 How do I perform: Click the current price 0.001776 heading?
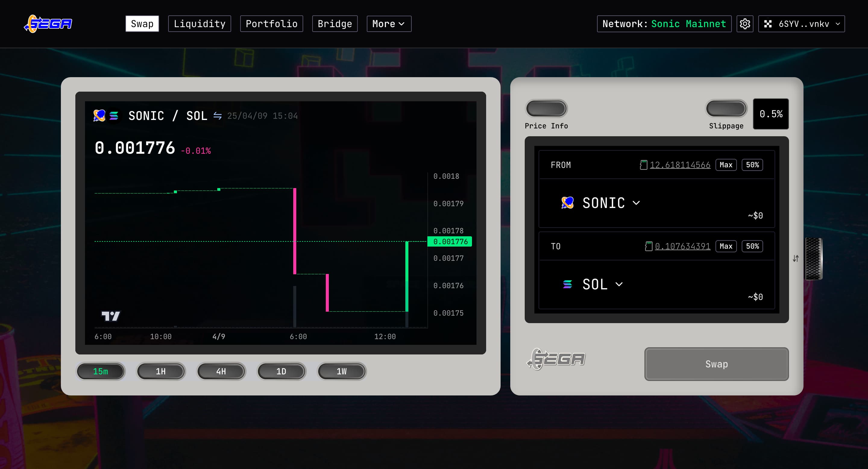pos(135,148)
